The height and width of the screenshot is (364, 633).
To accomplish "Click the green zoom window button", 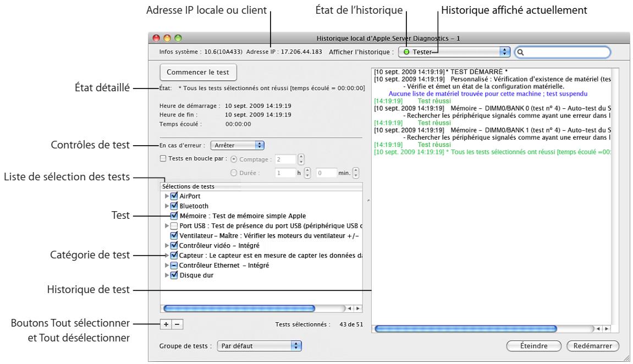I will [x=178, y=38].
